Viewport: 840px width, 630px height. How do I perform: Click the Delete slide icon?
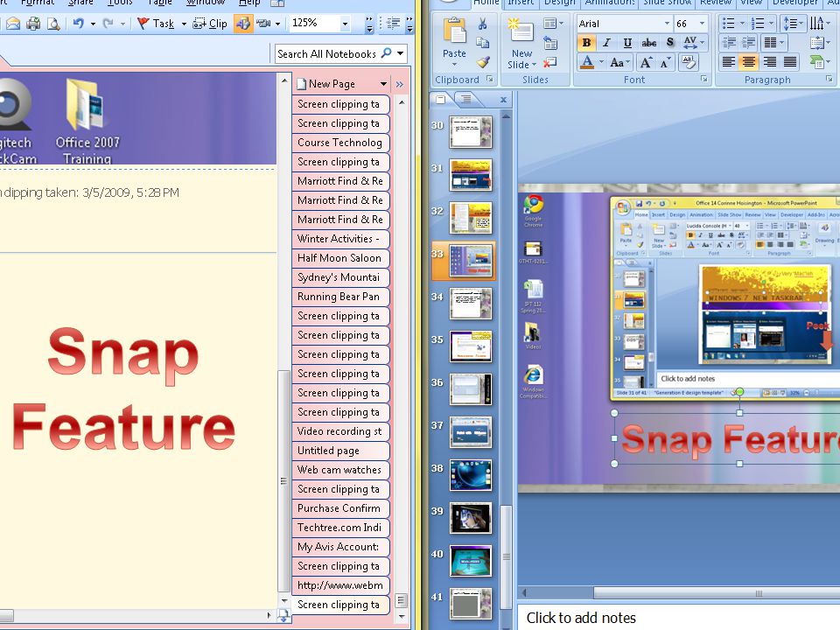tap(549, 63)
